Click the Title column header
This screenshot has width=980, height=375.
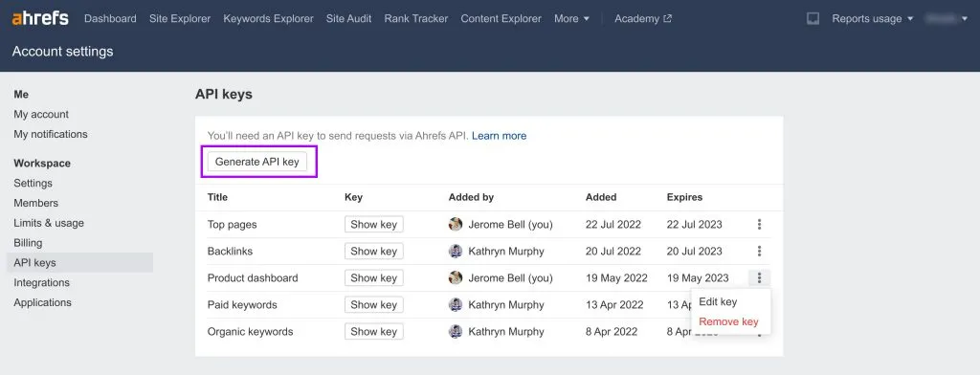217,197
